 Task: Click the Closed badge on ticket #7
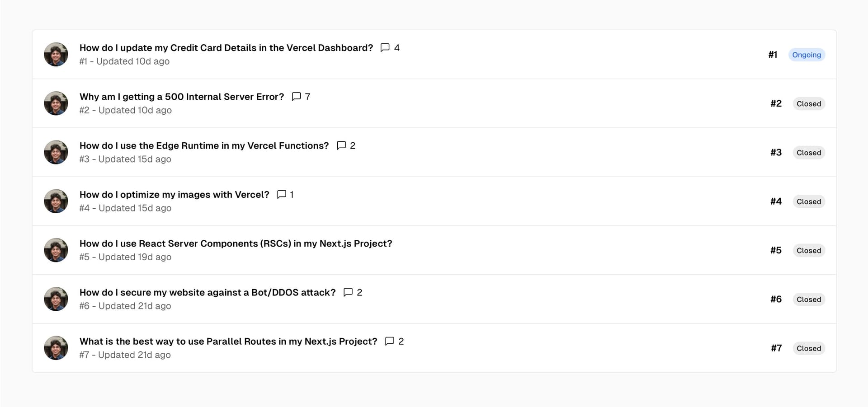coord(808,348)
